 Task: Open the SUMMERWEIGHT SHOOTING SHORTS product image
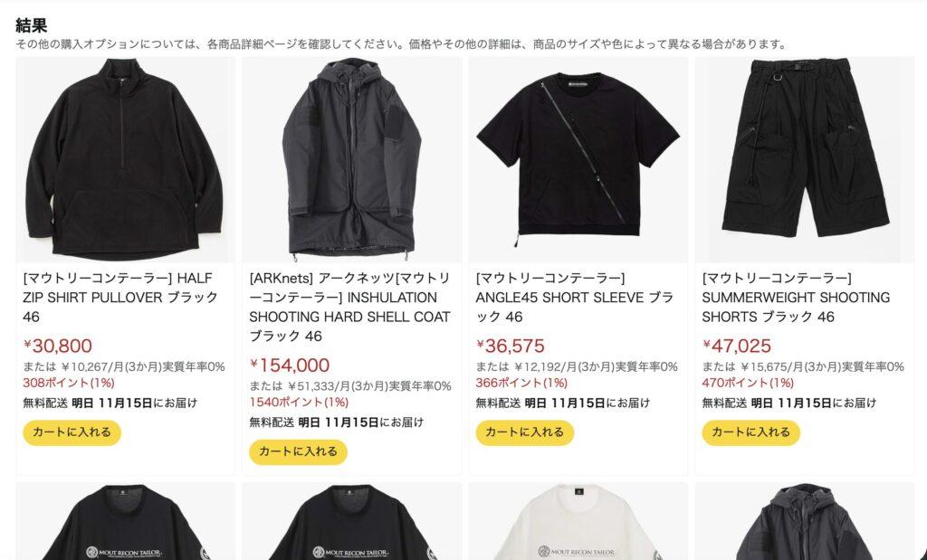805,159
